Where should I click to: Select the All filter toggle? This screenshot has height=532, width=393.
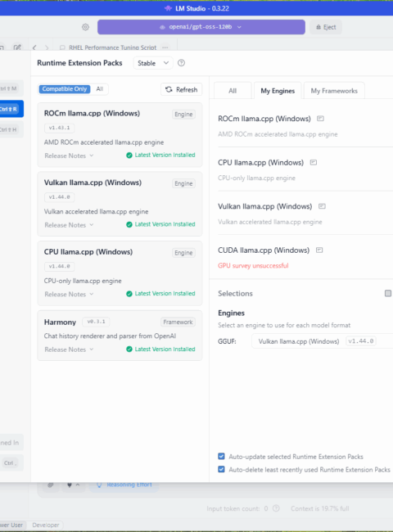point(99,89)
